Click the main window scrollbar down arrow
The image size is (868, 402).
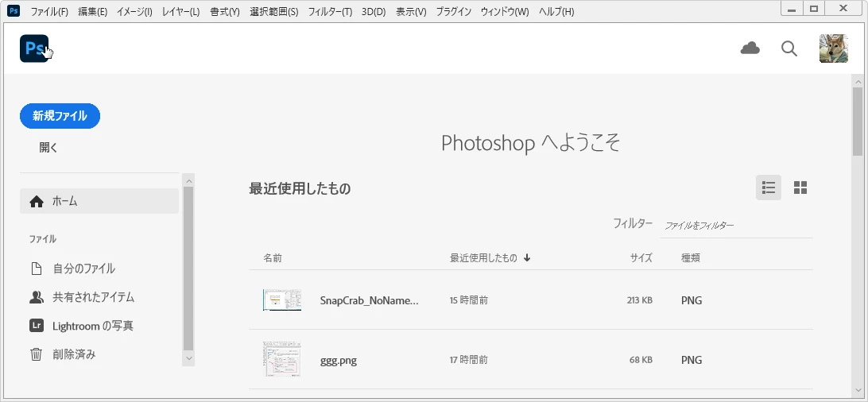858,390
